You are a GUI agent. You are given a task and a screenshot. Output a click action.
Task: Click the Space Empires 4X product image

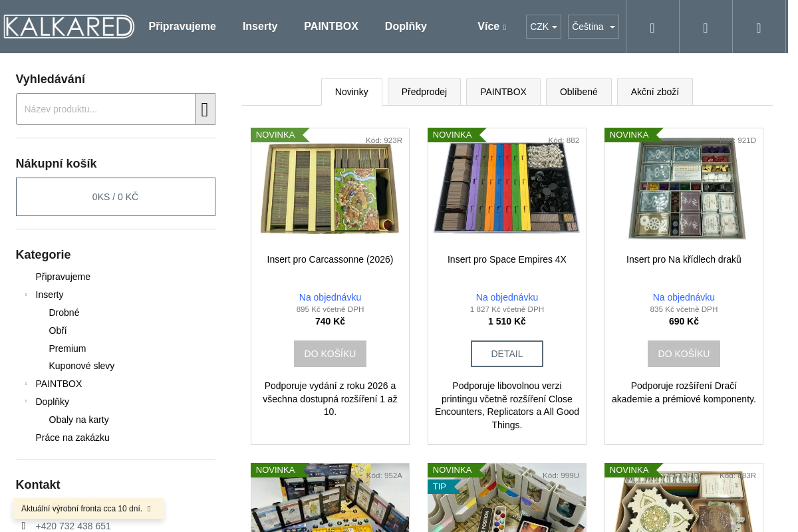[x=507, y=189]
